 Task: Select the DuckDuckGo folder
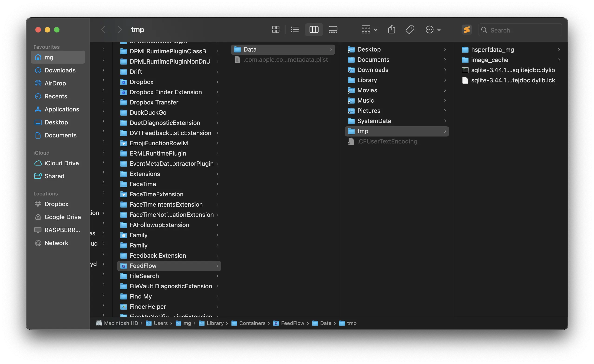[x=169, y=113]
